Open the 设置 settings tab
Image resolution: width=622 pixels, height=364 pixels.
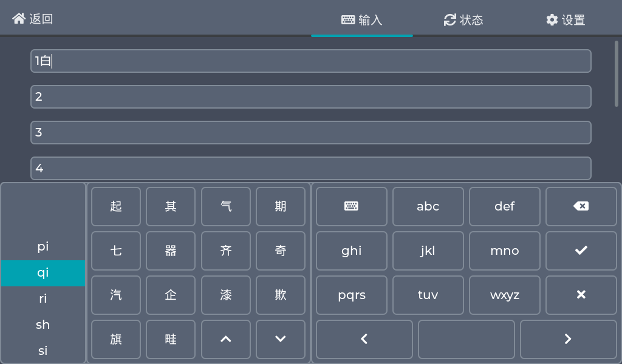(566, 19)
